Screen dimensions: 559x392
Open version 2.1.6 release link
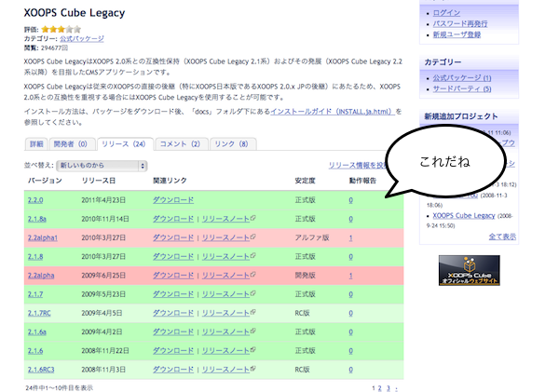[35, 351]
